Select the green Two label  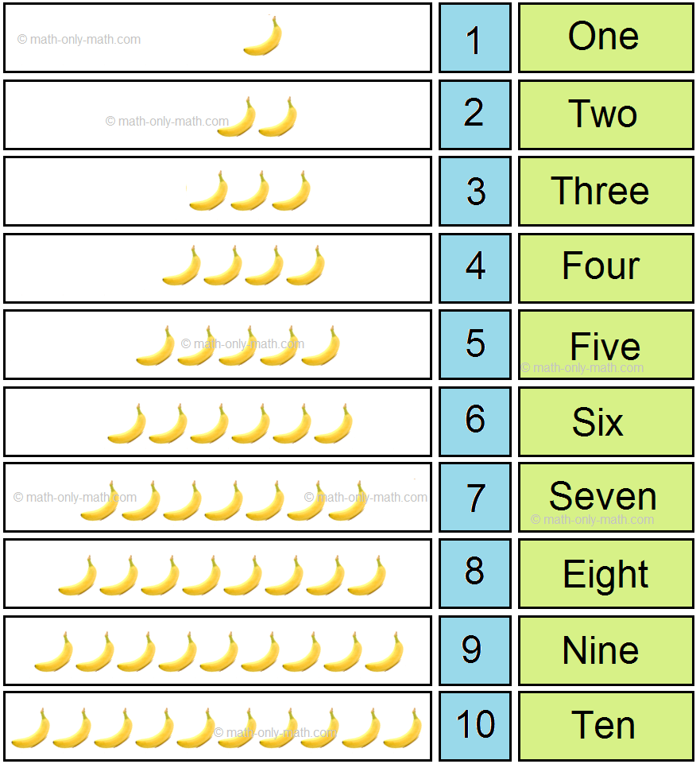coord(605,114)
